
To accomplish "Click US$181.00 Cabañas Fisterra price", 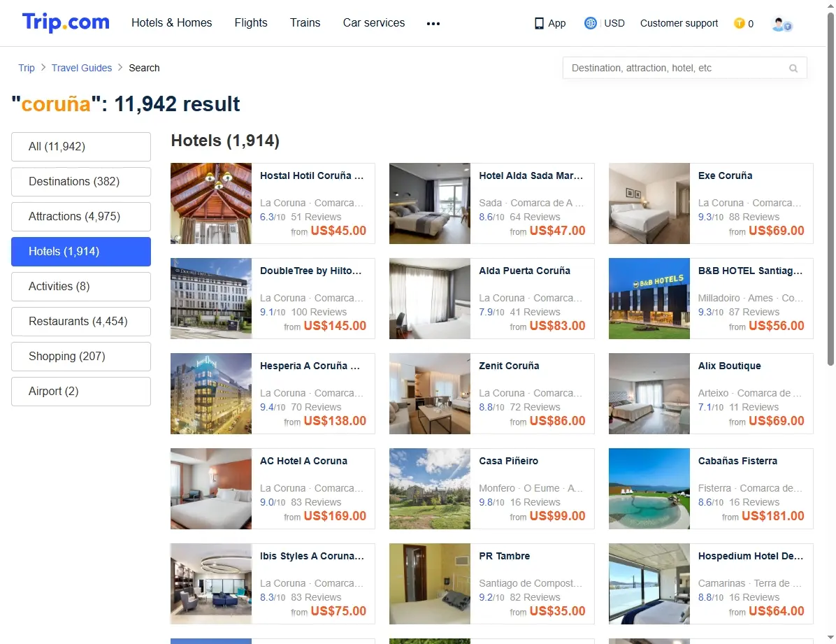I will 772,516.
